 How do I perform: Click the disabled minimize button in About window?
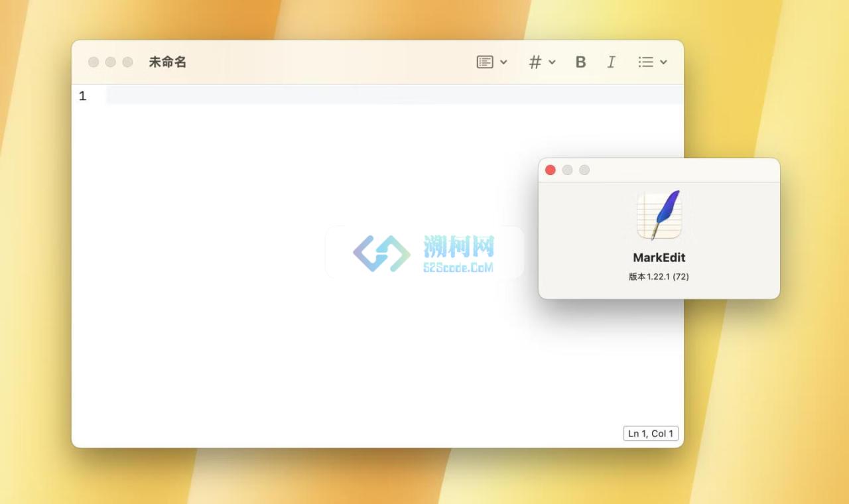pos(567,170)
